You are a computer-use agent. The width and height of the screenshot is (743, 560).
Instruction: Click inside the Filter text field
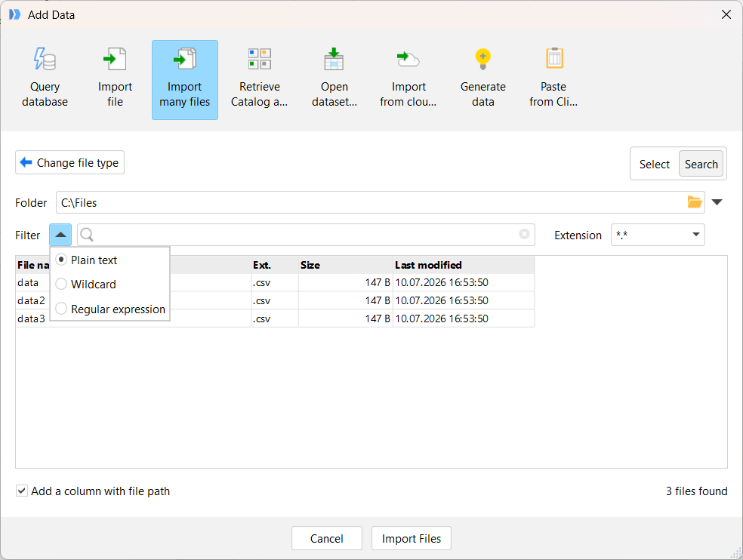[306, 235]
